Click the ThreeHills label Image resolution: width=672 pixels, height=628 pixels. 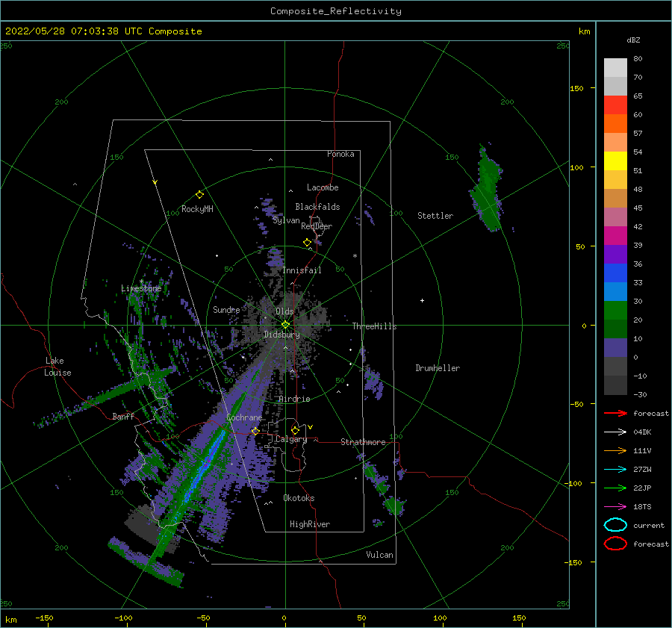tap(375, 326)
